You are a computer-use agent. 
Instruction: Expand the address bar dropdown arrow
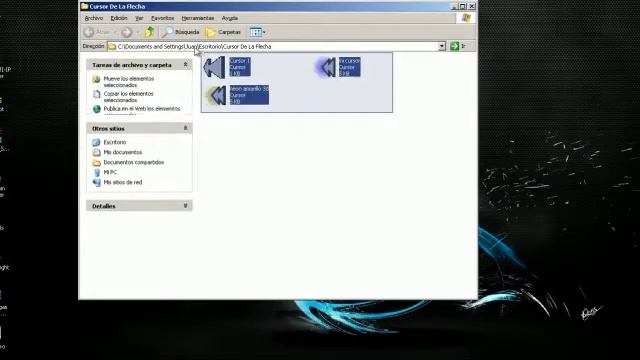pyautogui.click(x=442, y=47)
